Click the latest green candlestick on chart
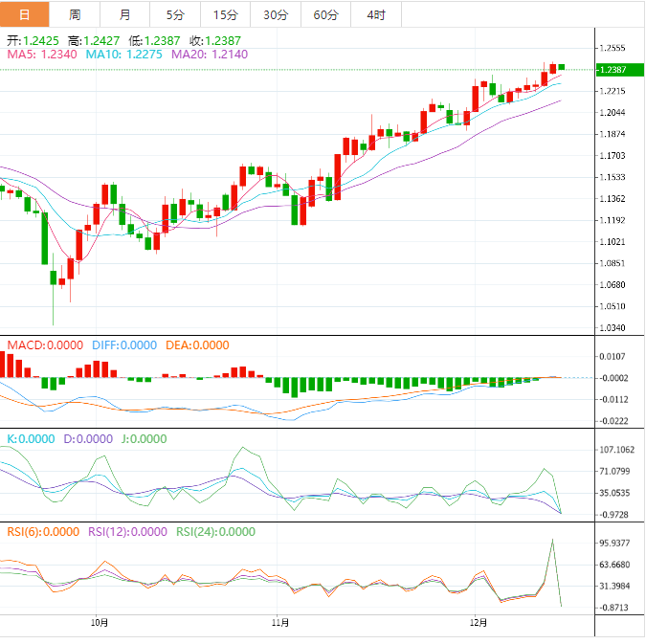This screenshot has width=646, height=644. [562, 67]
